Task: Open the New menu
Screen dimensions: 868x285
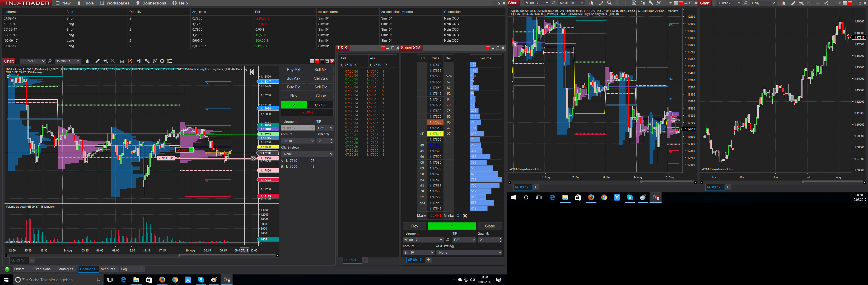Action: click(63, 3)
